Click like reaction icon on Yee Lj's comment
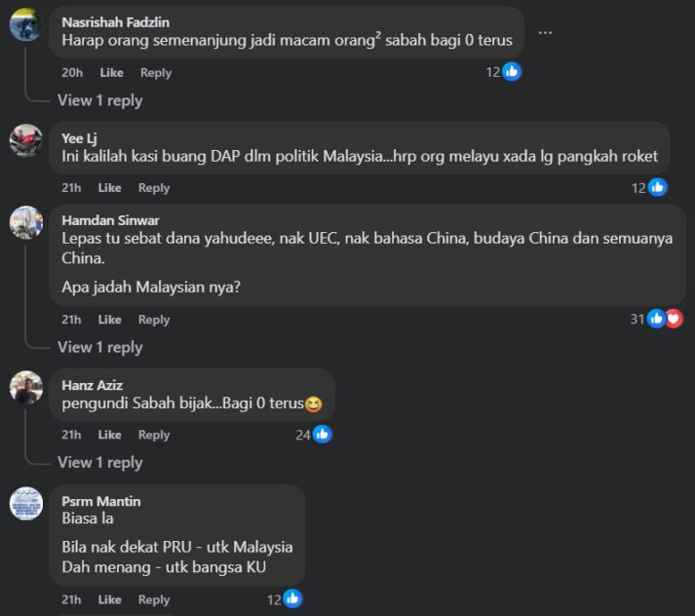Screen dimensions: 695x616 pos(657,187)
